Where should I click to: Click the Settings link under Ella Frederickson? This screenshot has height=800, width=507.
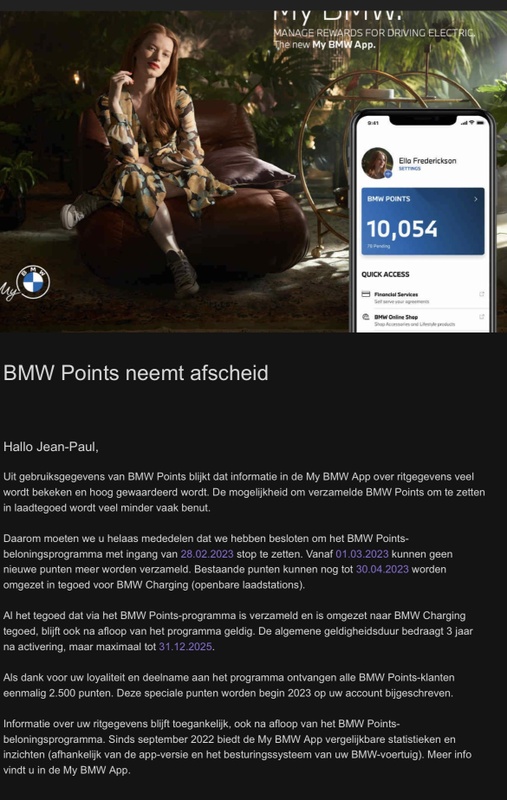click(x=410, y=169)
